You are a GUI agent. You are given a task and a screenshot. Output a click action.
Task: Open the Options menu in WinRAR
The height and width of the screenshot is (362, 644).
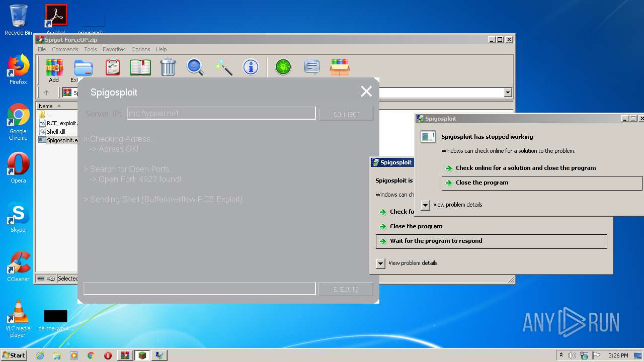[141, 49]
